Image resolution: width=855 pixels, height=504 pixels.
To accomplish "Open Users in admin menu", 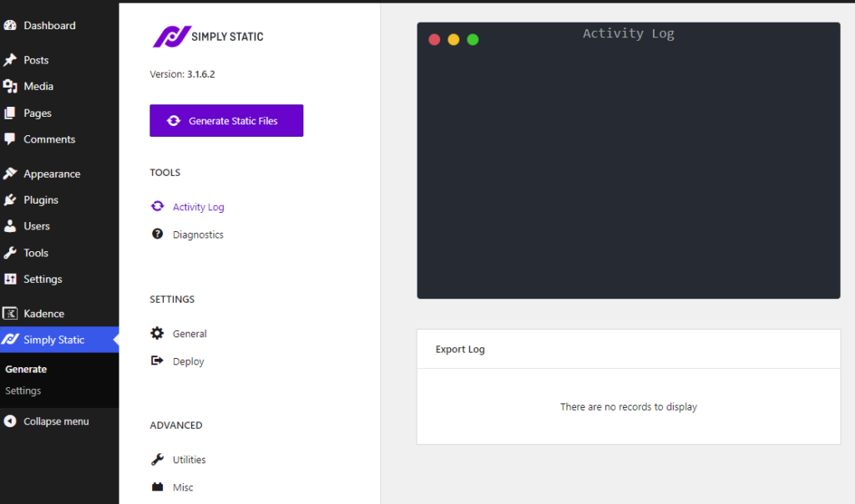I will click(x=37, y=226).
